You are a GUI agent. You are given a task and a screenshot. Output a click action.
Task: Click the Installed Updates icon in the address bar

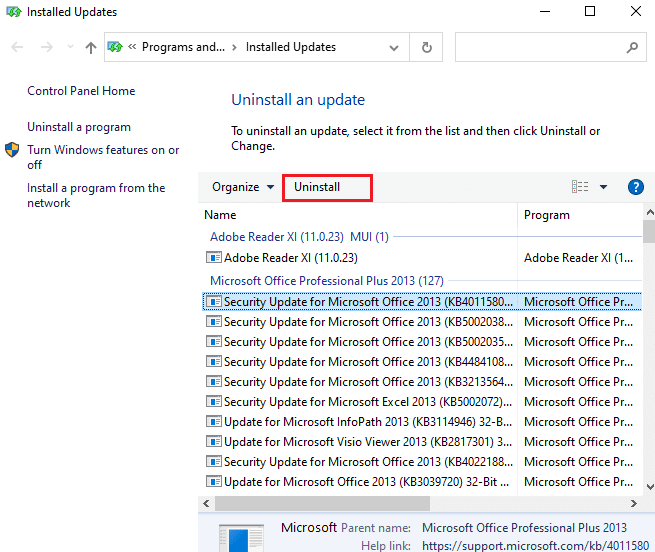[115, 47]
